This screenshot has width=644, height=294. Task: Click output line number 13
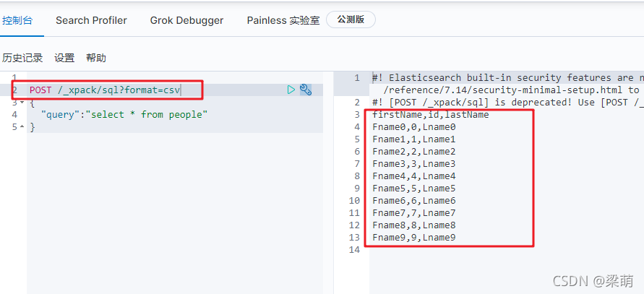354,238
